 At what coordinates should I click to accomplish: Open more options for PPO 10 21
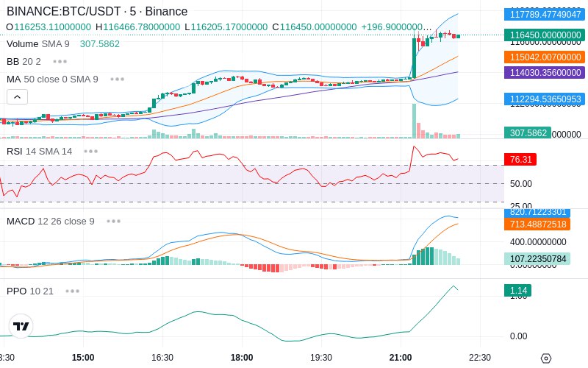[x=72, y=291]
